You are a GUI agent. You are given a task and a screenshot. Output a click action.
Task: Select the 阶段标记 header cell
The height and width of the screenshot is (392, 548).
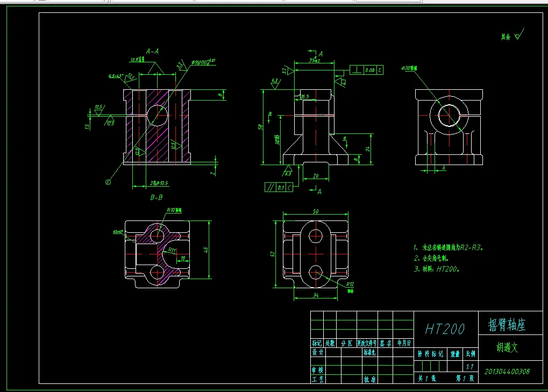431,354
